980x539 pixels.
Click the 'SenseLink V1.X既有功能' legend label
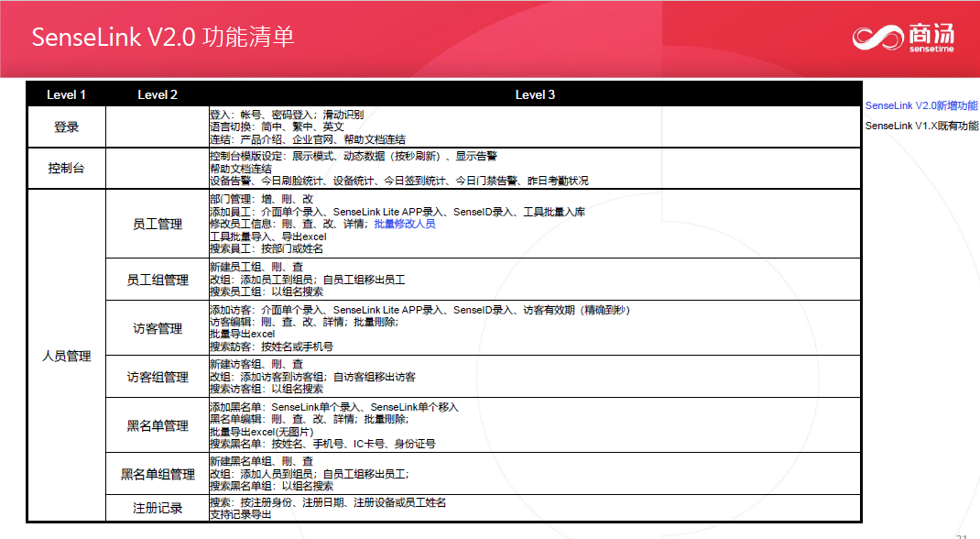point(921,126)
